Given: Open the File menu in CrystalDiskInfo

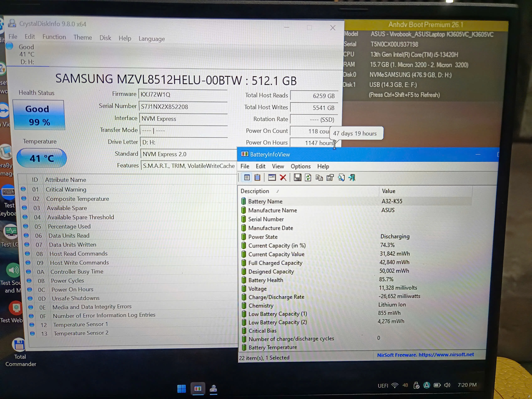Looking at the screenshot, I should coord(13,37).
